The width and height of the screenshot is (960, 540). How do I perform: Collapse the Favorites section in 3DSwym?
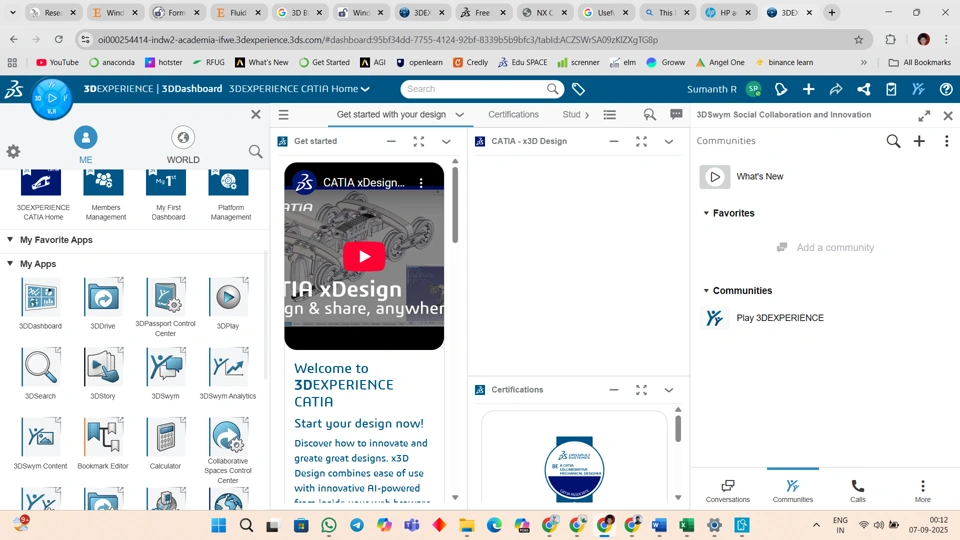click(706, 213)
